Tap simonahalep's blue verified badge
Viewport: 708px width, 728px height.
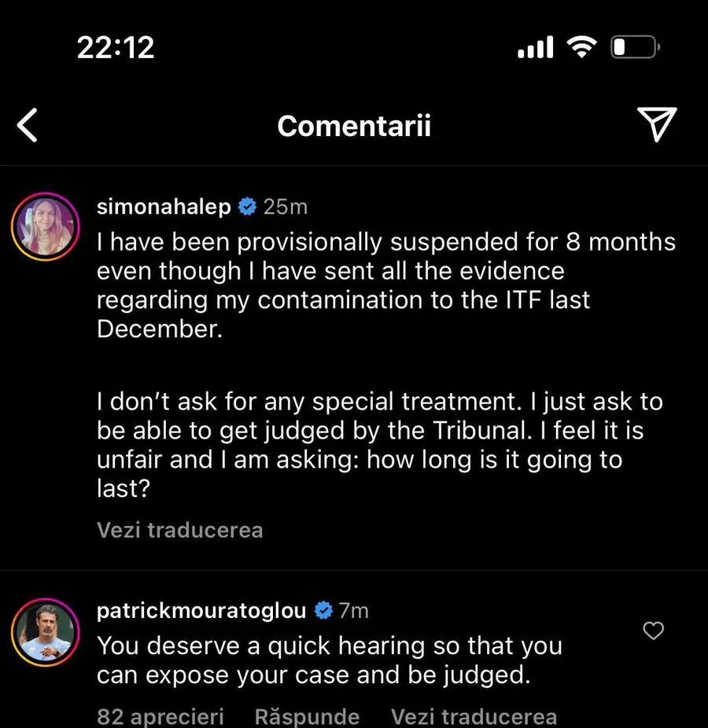pyautogui.click(x=247, y=207)
